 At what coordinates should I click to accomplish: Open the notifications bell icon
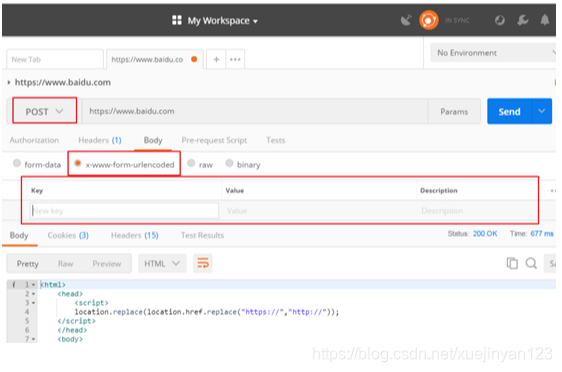[545, 20]
